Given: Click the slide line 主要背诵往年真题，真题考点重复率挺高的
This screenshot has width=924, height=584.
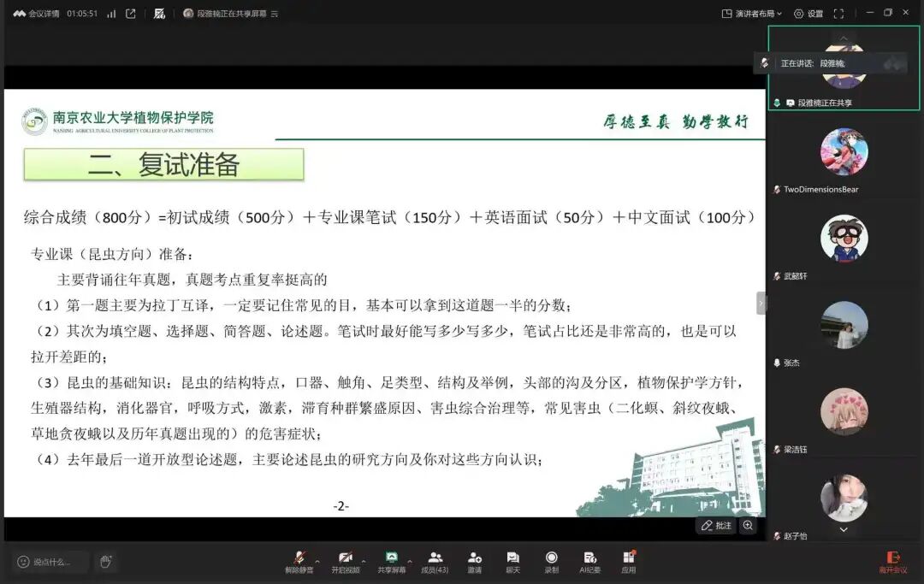Looking at the screenshot, I should pos(192,280).
